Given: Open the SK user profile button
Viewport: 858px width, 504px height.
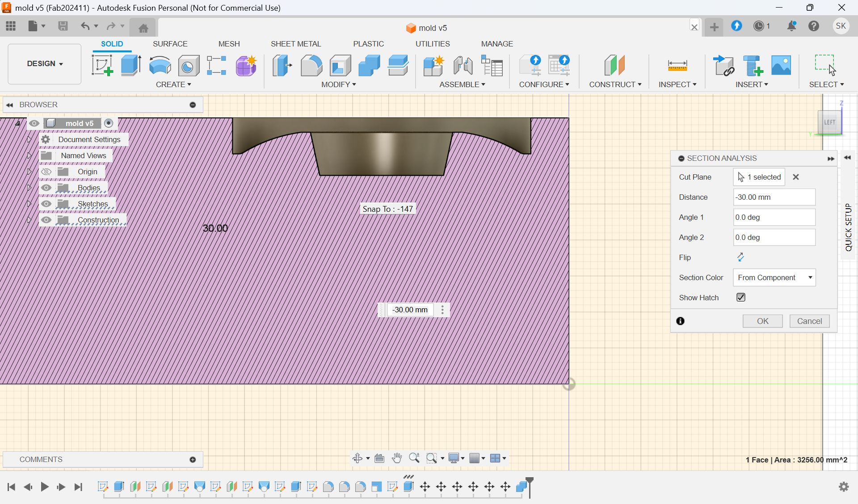Looking at the screenshot, I should click(x=841, y=26).
